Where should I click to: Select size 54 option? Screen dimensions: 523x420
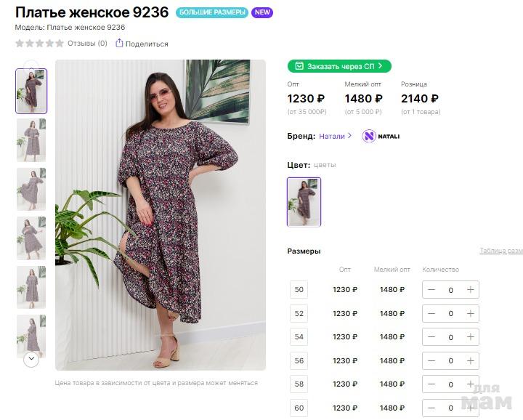299,337
